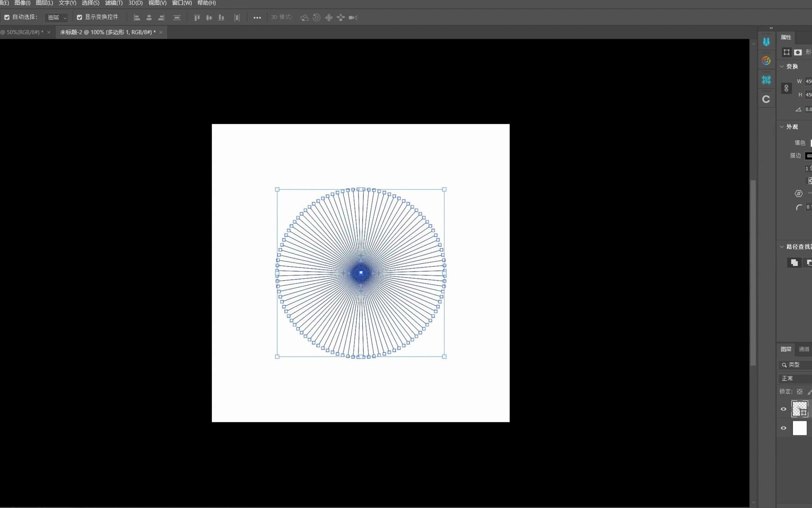
Task: Click the align top edges icon
Action: pyautogui.click(x=197, y=18)
